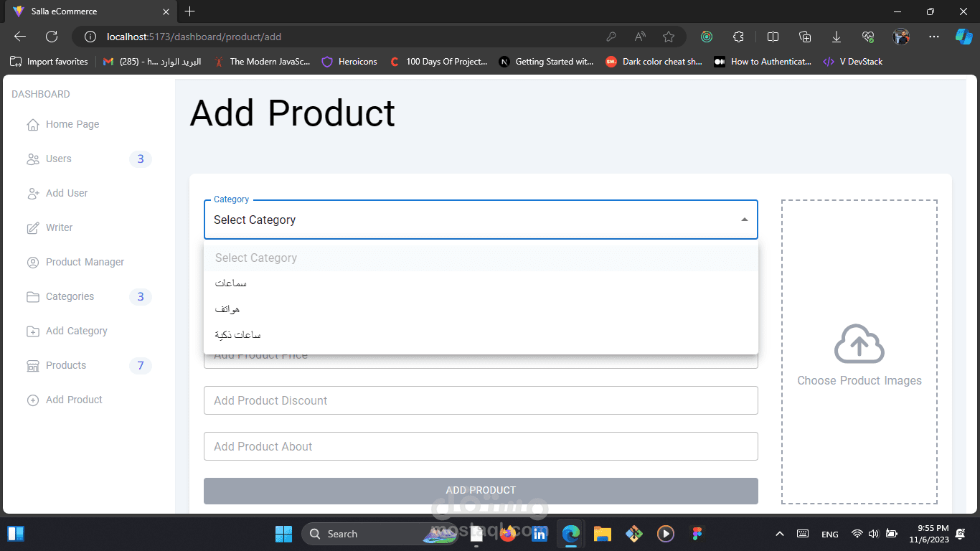Open the Heroicons bookmark

point(349,62)
